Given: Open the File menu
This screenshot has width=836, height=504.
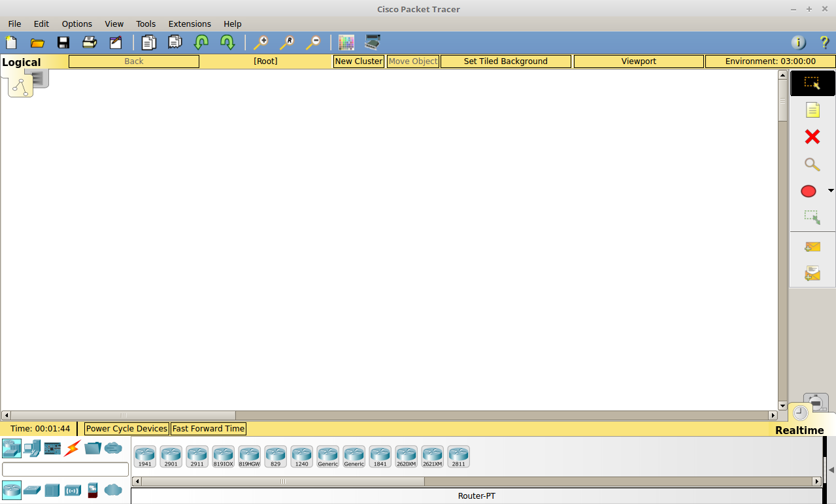Looking at the screenshot, I should click(x=14, y=24).
